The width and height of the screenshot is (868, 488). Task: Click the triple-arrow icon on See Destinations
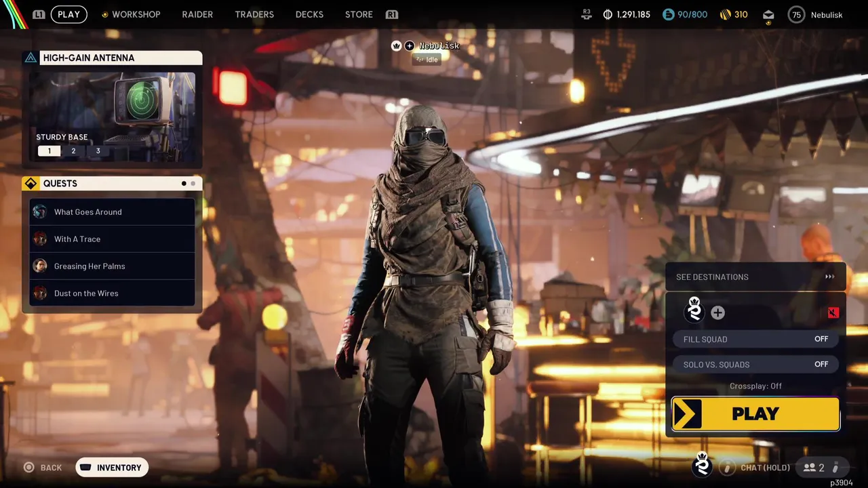(829, 277)
